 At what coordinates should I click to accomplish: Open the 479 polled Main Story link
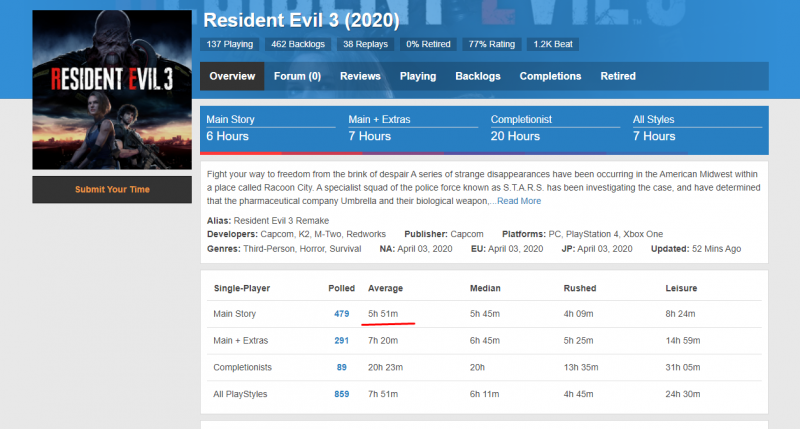341,314
